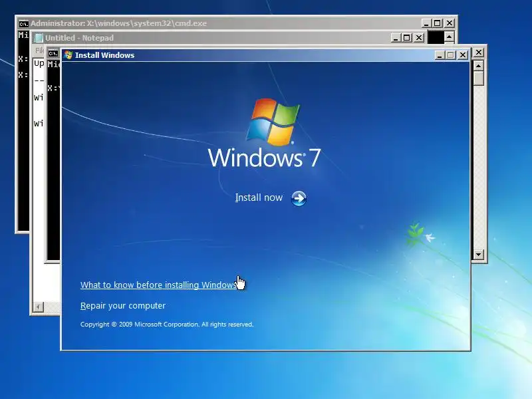Click the Install now text label
Image resolution: width=532 pixels, height=399 pixels.
point(259,198)
